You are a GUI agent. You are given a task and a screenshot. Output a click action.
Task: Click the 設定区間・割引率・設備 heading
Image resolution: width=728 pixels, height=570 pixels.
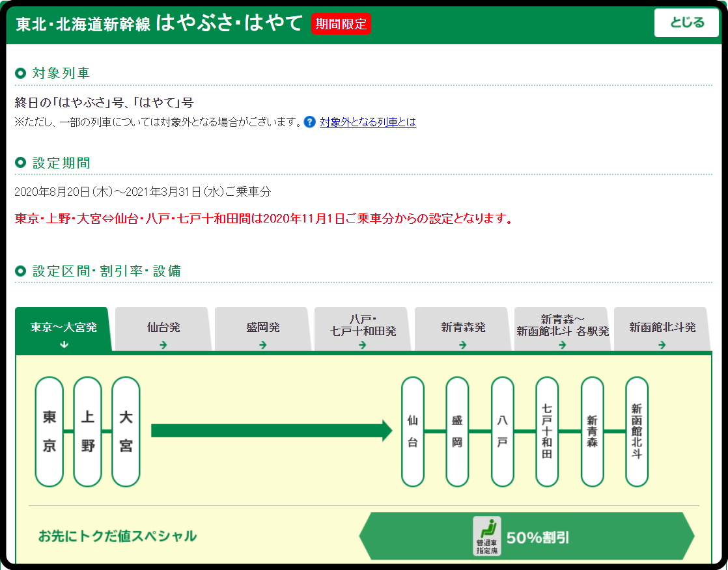click(x=107, y=271)
